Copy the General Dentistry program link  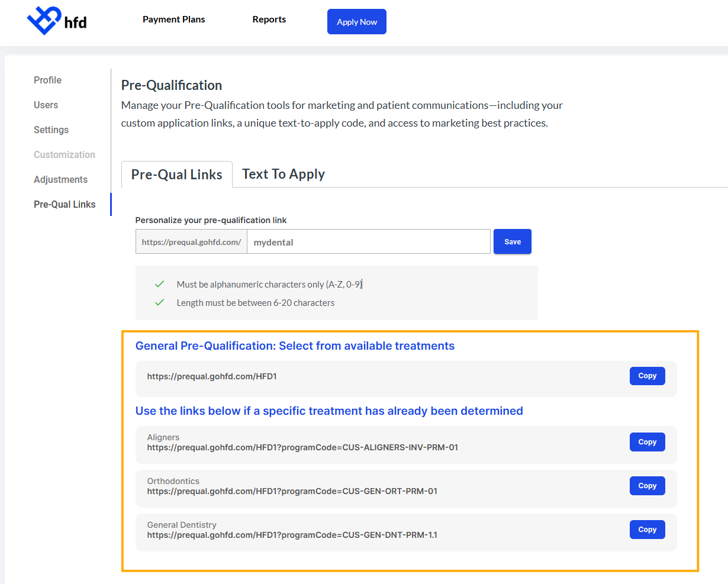648,530
